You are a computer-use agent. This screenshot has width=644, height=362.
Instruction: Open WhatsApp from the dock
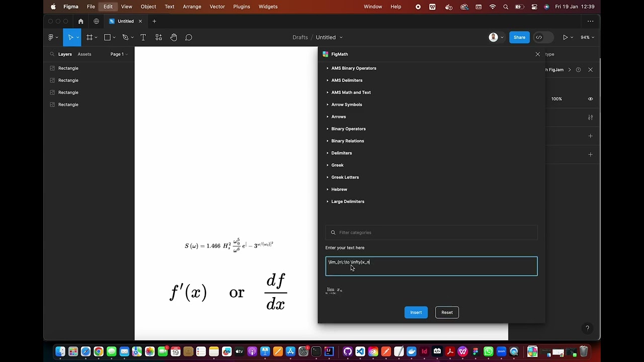point(489,351)
